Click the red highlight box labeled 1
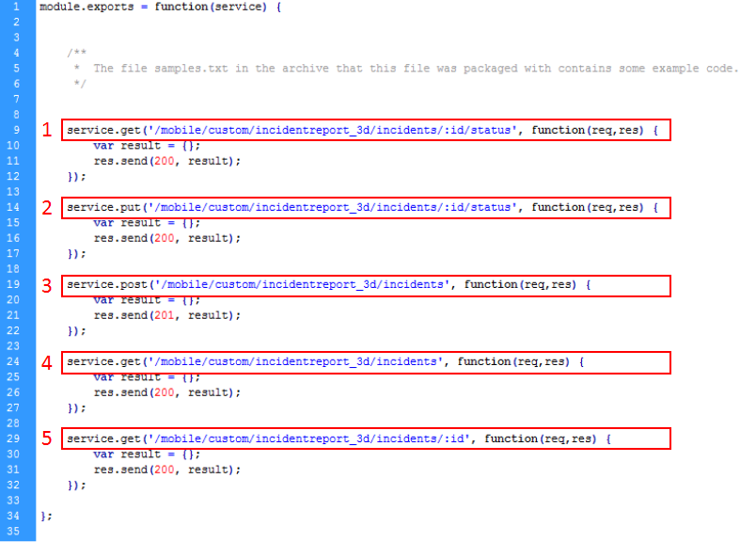 [x=365, y=130]
